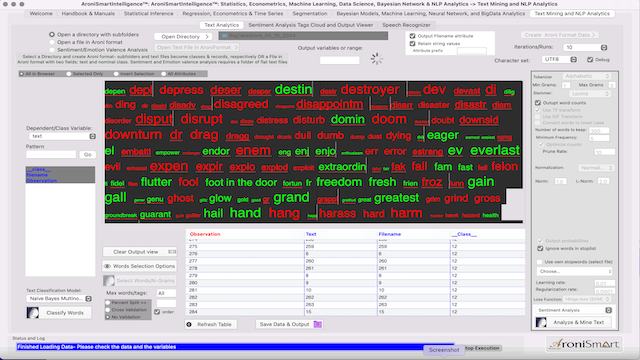The height and width of the screenshot is (360, 640).
Task: Select 'All Attributes' radio button
Action: pos(164,74)
